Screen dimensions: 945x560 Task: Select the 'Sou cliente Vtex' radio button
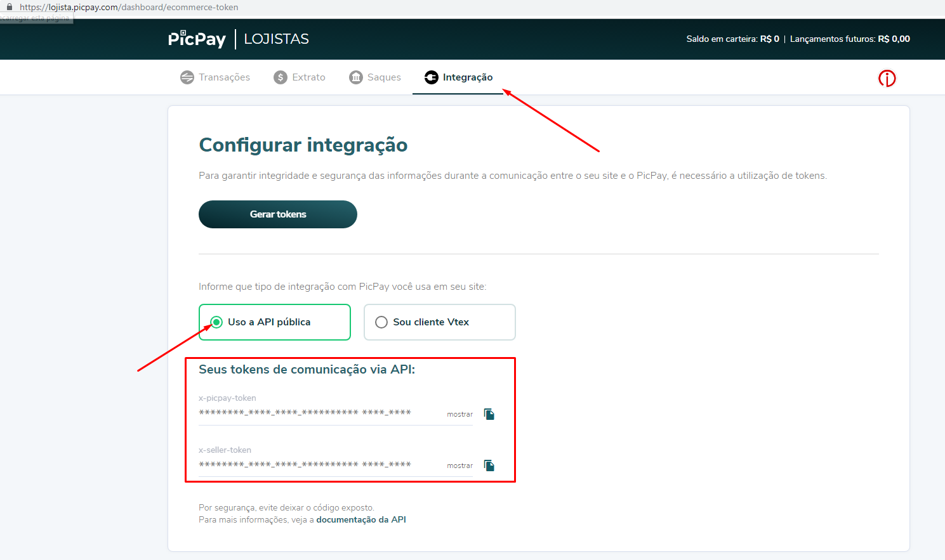[381, 322]
